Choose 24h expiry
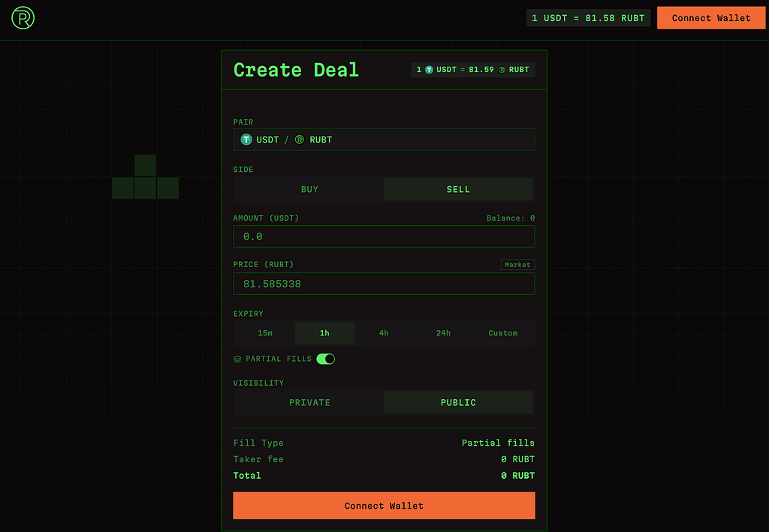 pyautogui.click(x=443, y=333)
